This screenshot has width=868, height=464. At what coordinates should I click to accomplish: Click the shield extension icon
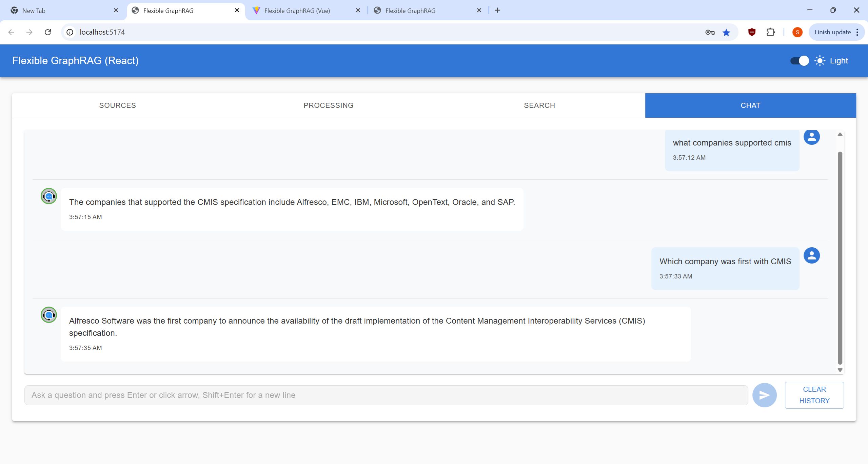point(751,32)
